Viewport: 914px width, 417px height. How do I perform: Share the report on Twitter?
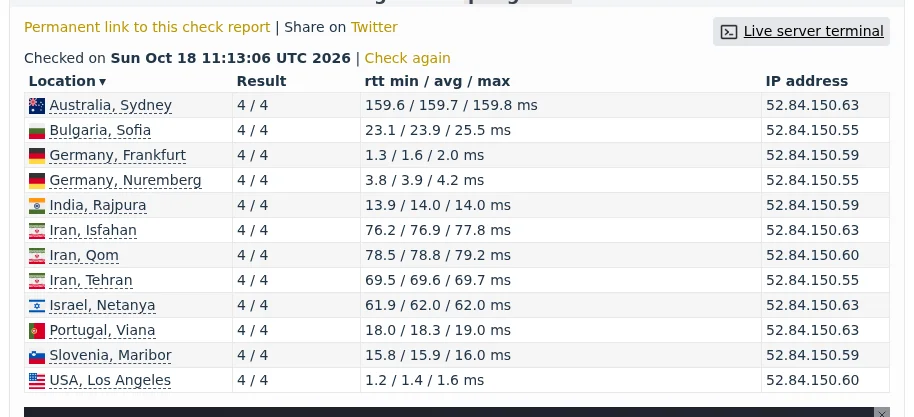tap(374, 27)
